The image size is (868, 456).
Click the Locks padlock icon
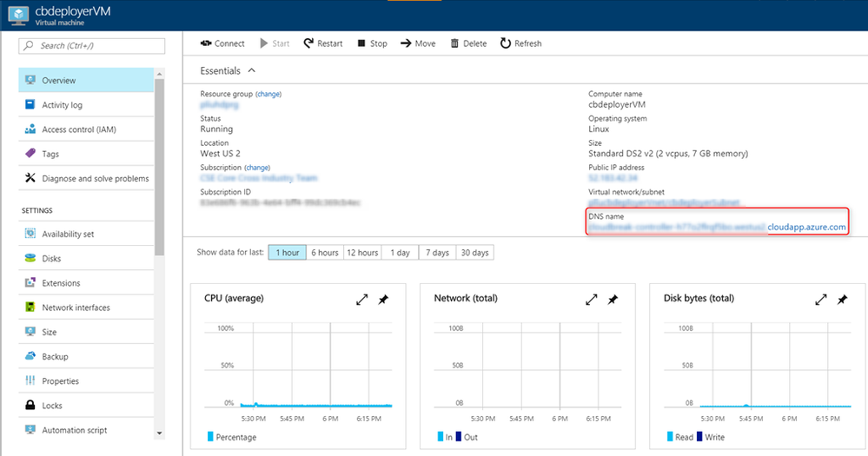click(x=30, y=405)
